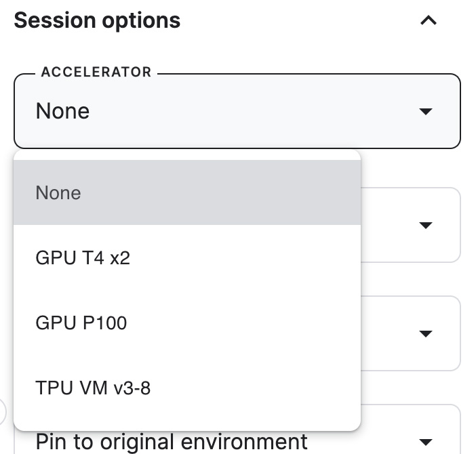Select GPU P100 from the list
The width and height of the screenshot is (476, 454).
[x=81, y=323]
